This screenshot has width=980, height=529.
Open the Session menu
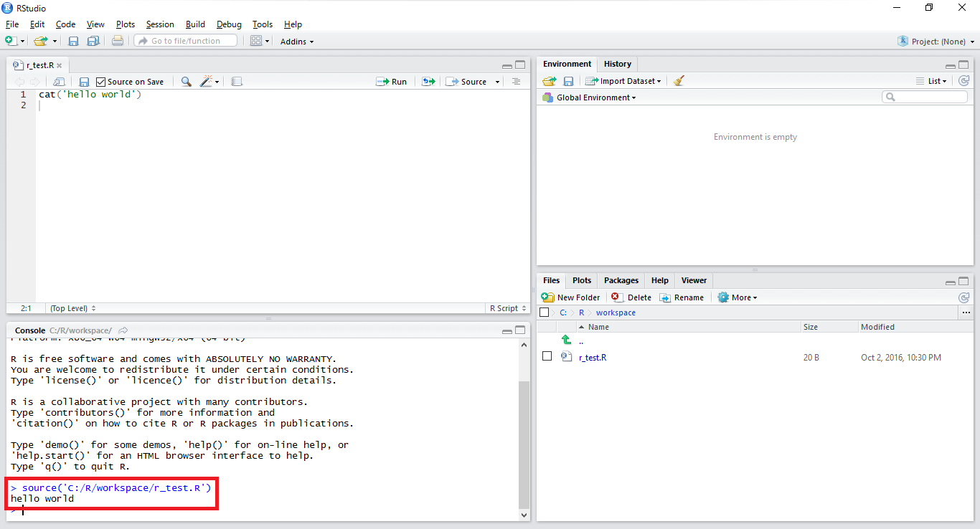pos(160,24)
